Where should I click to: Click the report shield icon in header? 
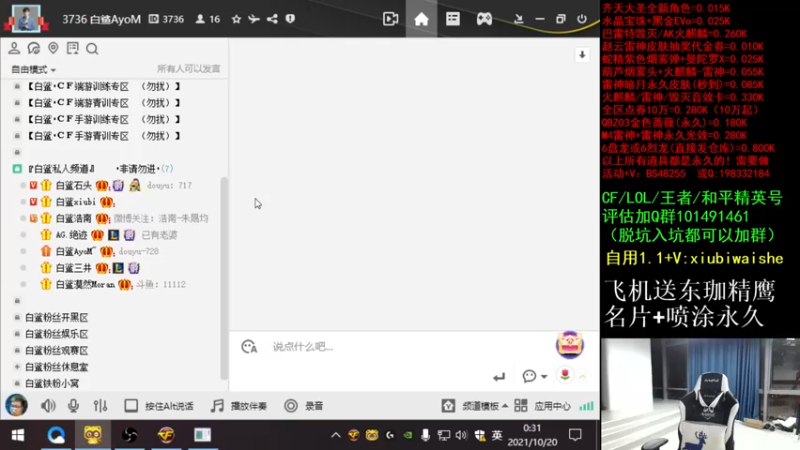290,19
